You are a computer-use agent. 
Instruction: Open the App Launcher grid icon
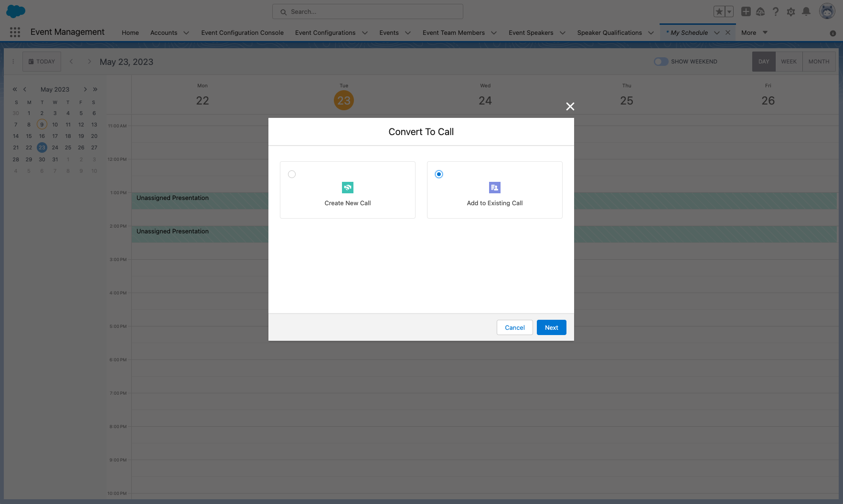15,32
